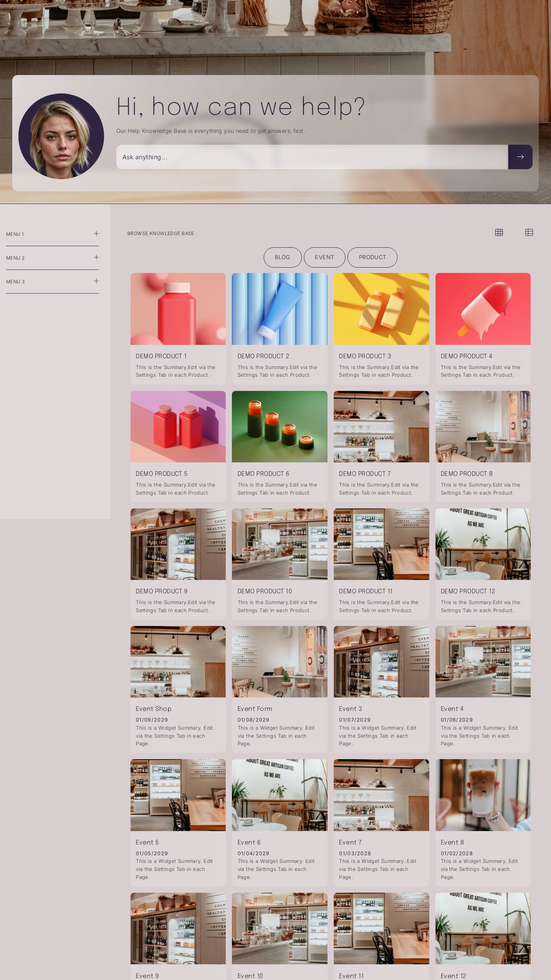Click the circular profile avatar image

61,136
